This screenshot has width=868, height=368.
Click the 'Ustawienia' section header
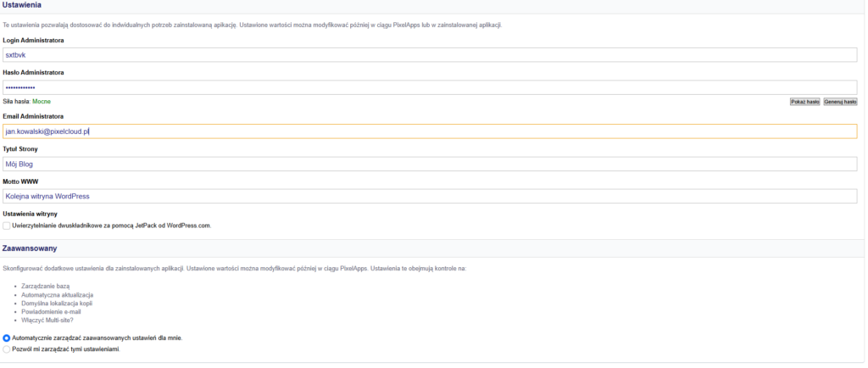(22, 5)
